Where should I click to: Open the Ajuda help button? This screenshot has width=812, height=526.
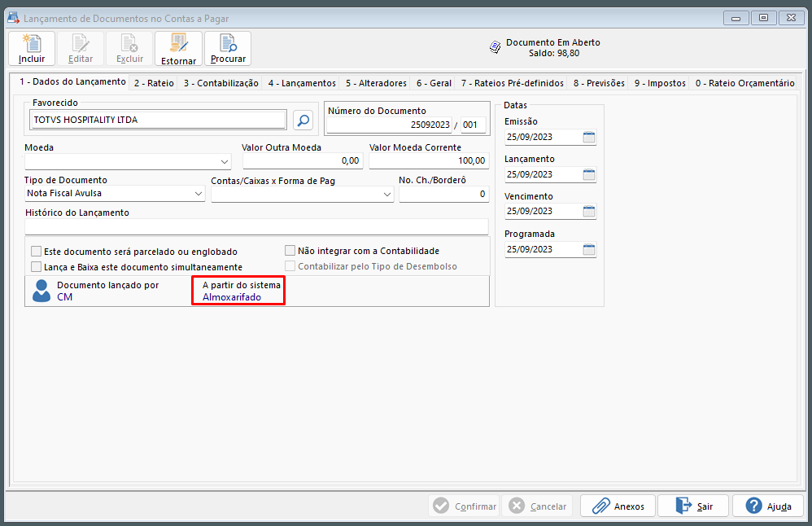pos(768,506)
